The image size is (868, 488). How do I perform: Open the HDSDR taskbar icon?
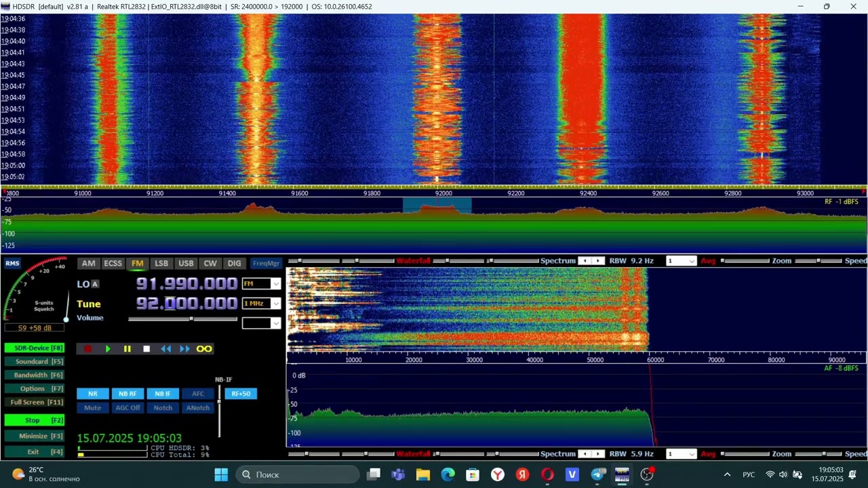(622, 474)
